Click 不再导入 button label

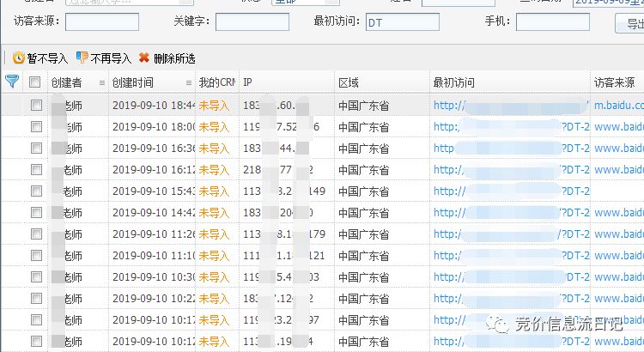(111, 58)
